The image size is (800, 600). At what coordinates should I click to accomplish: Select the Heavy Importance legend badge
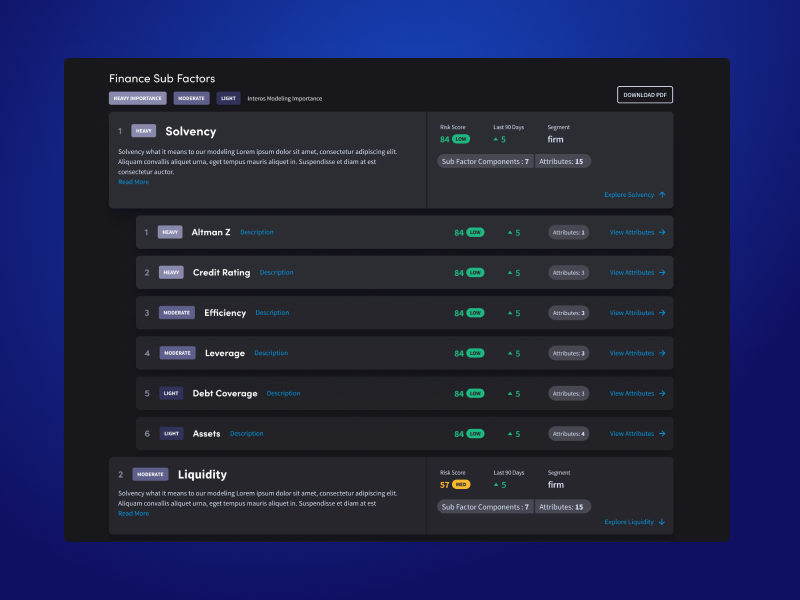coord(138,98)
